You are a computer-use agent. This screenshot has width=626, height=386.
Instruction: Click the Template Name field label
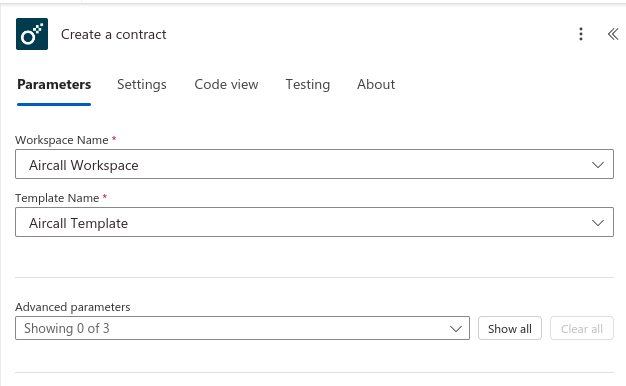pyautogui.click(x=57, y=198)
